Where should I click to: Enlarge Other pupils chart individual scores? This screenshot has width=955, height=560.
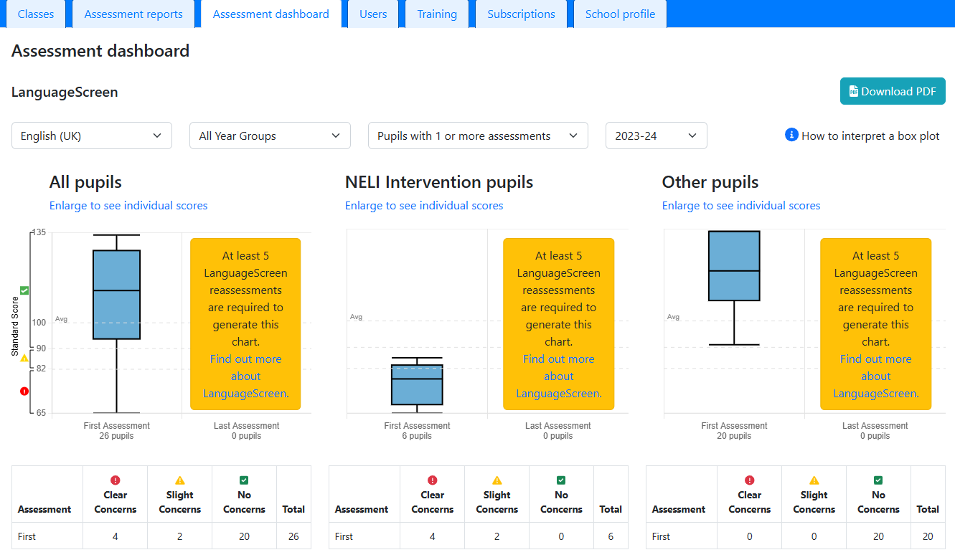pos(741,205)
